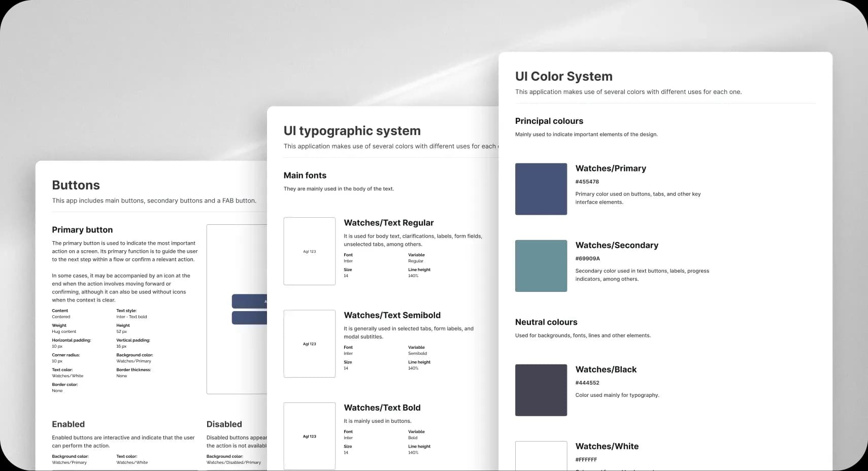The height and width of the screenshot is (471, 868).
Task: Click the Watches/Black dark color swatch
Action: (x=541, y=390)
